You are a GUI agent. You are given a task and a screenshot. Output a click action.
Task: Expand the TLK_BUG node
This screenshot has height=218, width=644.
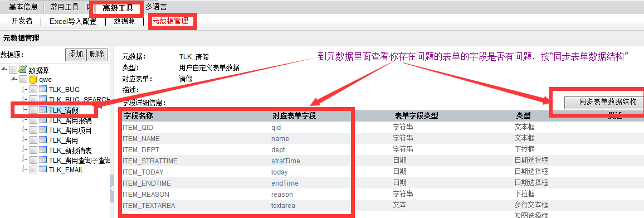coord(24,89)
